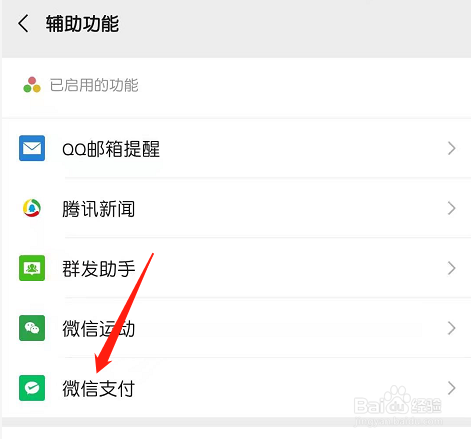Click the QQ邮箱提醒 envelope icon
The width and height of the screenshot is (471, 439).
pyautogui.click(x=32, y=148)
